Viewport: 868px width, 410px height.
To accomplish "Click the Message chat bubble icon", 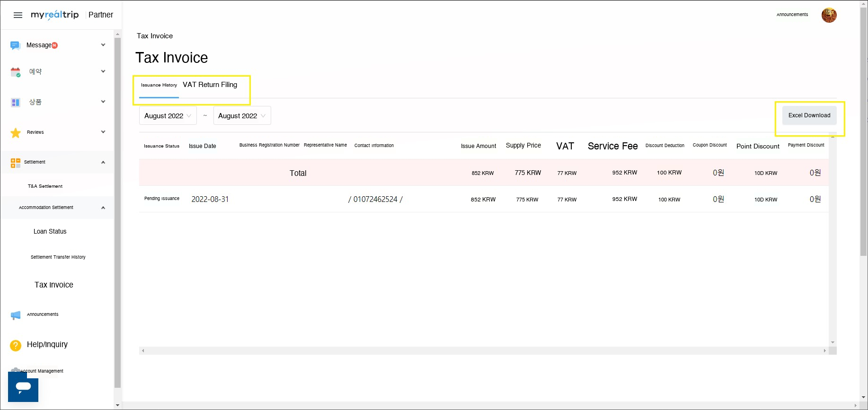I will tap(15, 45).
